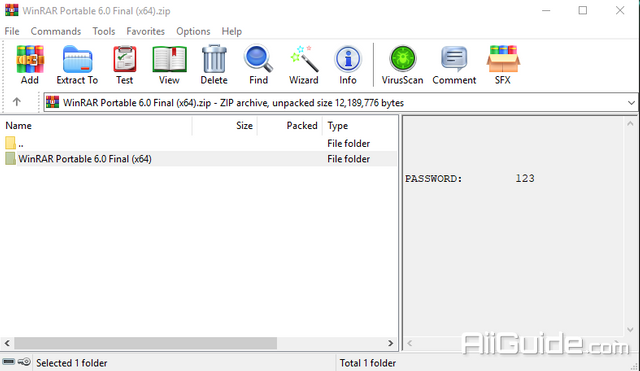This screenshot has width=640, height=371.
Task: Show archive Info
Action: (x=348, y=59)
